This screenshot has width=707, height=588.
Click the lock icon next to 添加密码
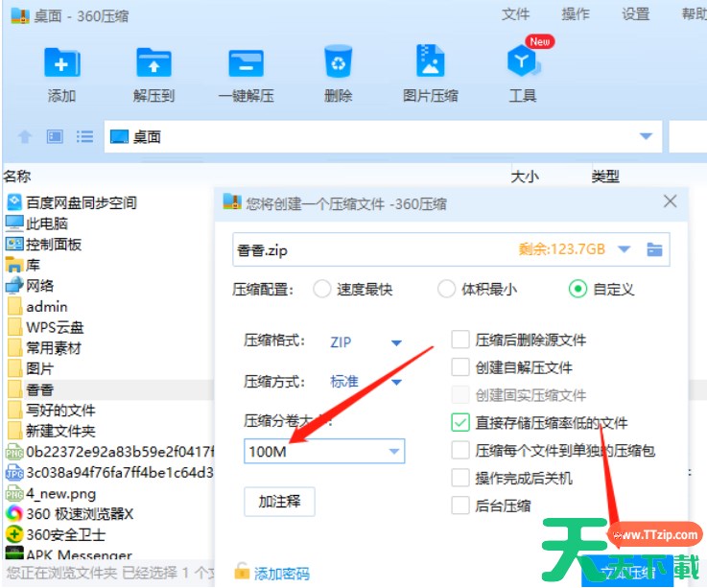pyautogui.click(x=242, y=572)
